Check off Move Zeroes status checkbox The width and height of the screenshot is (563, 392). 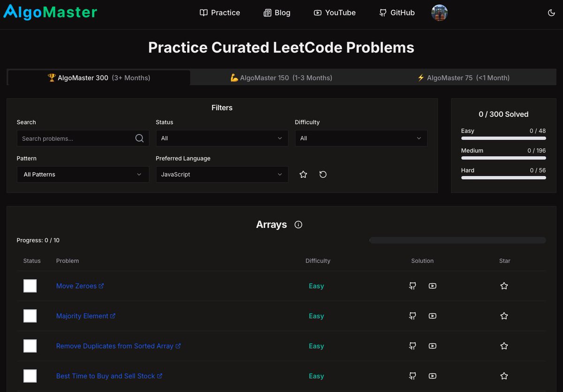(30, 286)
